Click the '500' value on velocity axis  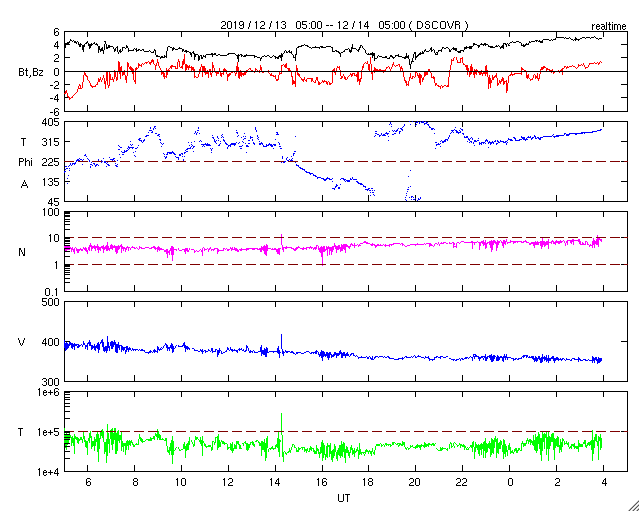(x=52, y=303)
